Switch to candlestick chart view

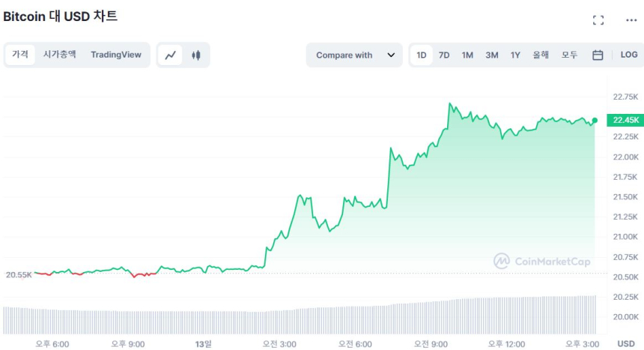point(196,55)
